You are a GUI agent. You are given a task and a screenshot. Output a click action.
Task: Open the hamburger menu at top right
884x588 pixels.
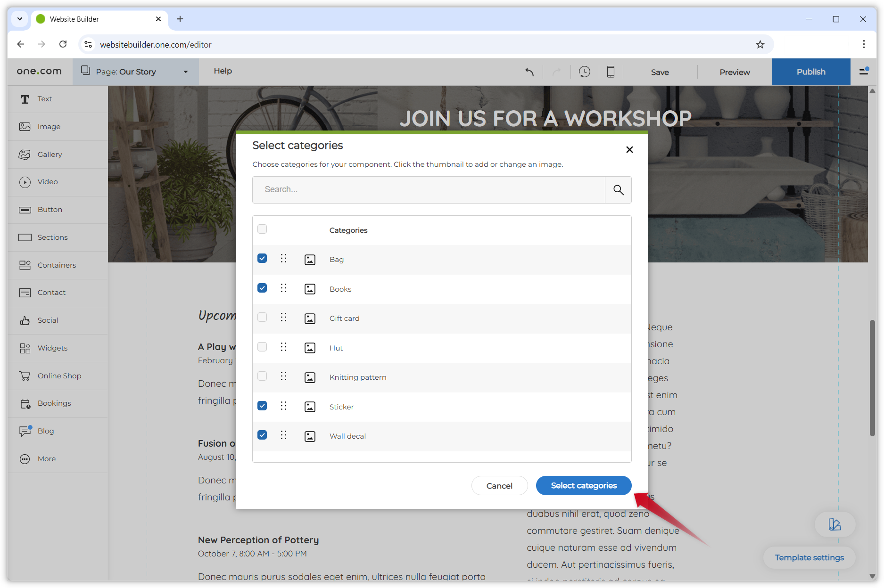click(x=865, y=72)
